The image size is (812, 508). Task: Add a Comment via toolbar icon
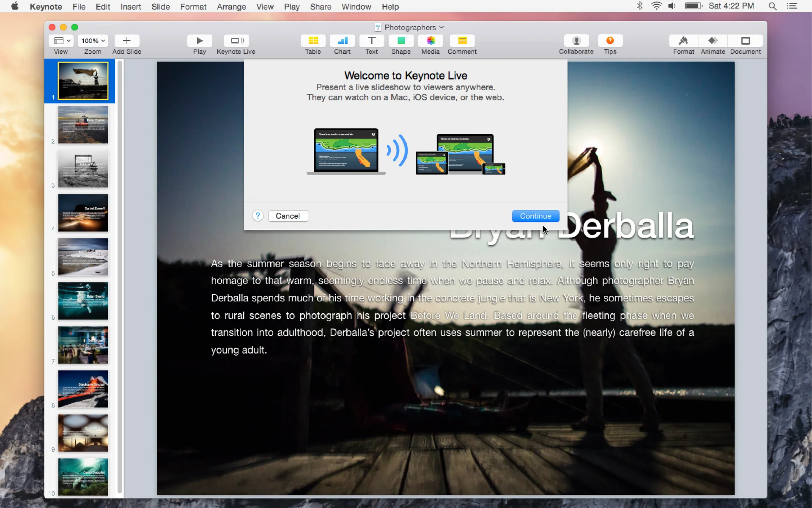462,41
